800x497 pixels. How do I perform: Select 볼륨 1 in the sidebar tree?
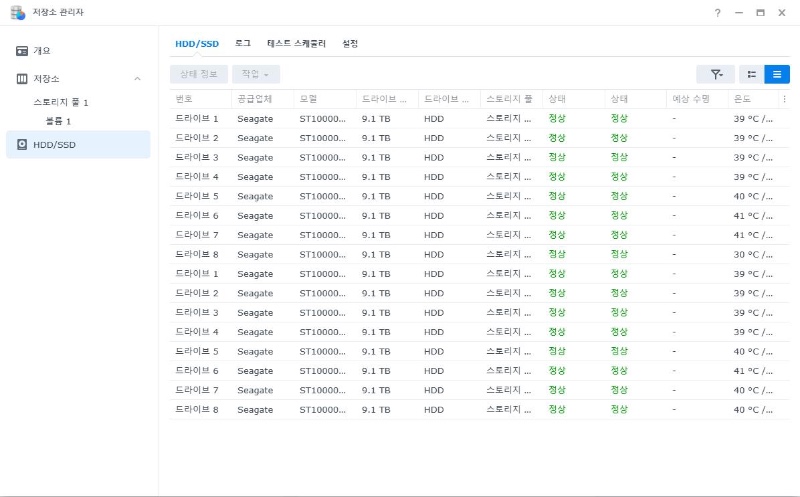point(58,121)
